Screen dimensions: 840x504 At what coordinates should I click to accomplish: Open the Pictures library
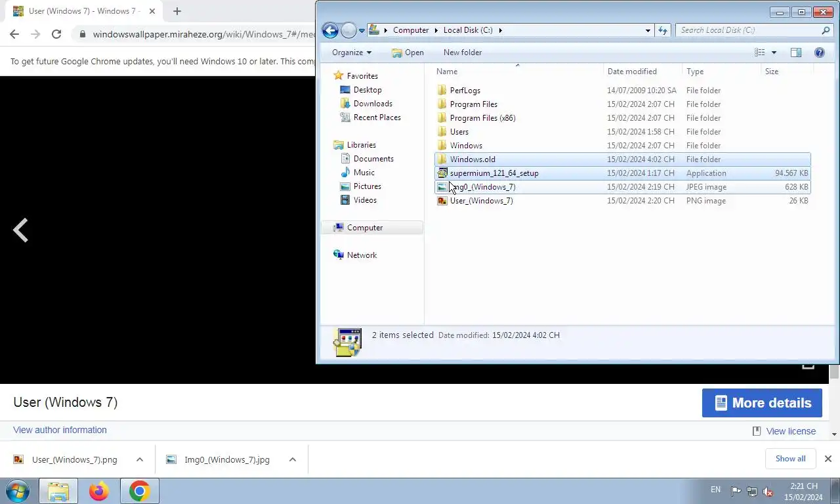(367, 186)
